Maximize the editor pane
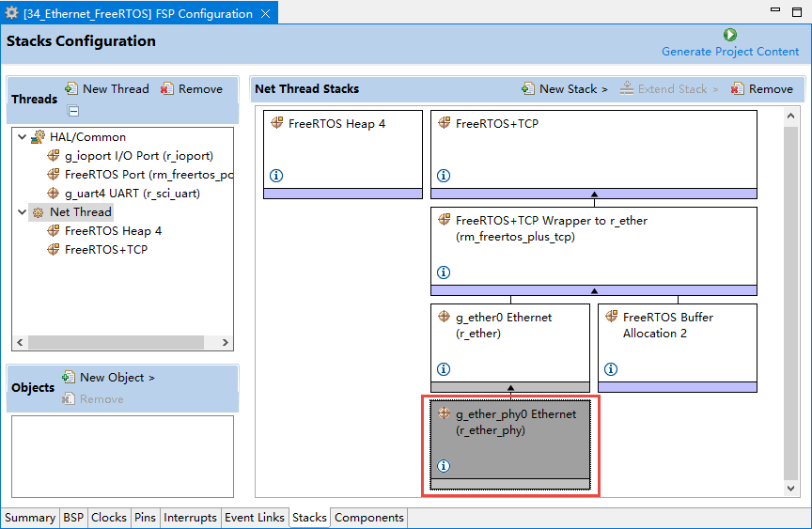The width and height of the screenshot is (812, 529). pyautogui.click(x=797, y=12)
